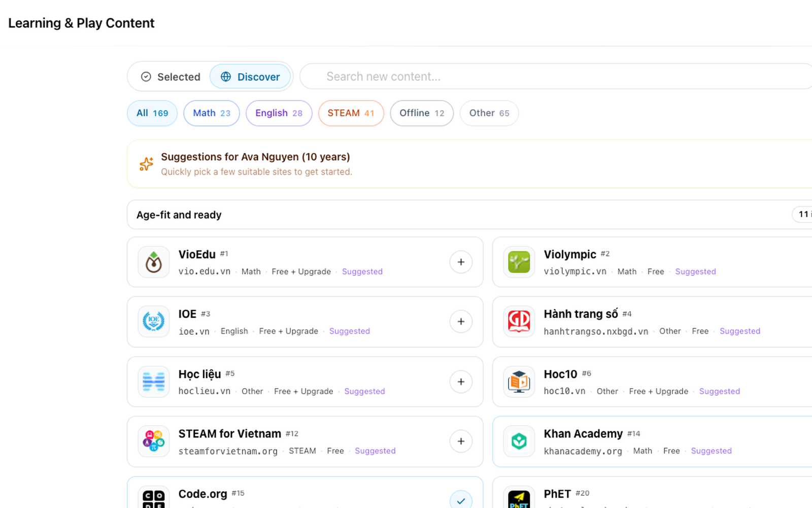Click the Khan Academy card title
This screenshot has width=812, height=508.
(583, 433)
